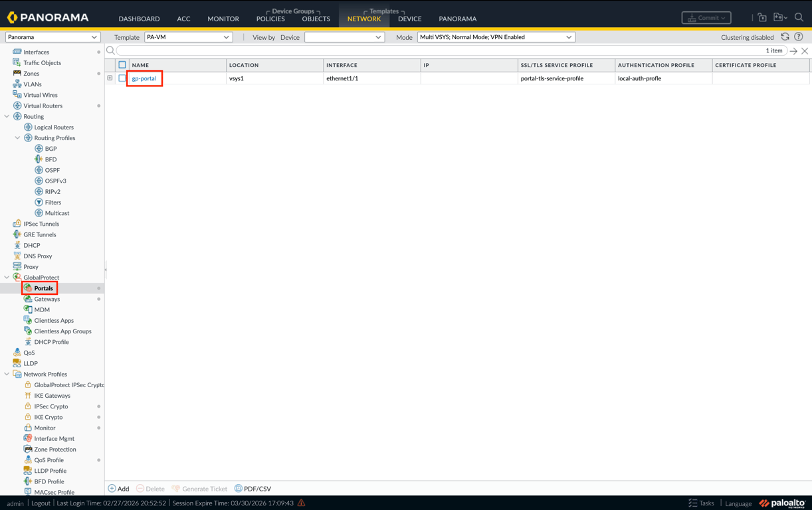Switch to the DASHBOARD tab
This screenshot has width=812, height=510.
click(139, 19)
